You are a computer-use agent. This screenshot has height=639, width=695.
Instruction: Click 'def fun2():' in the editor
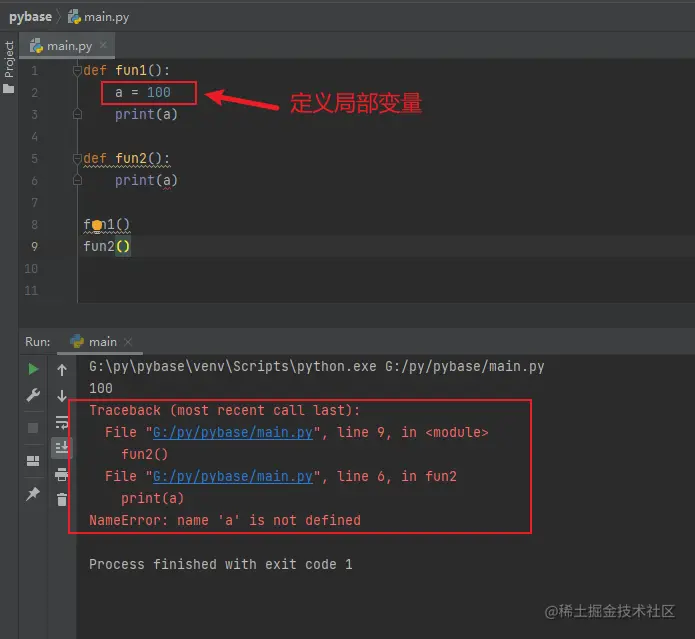pos(126,158)
